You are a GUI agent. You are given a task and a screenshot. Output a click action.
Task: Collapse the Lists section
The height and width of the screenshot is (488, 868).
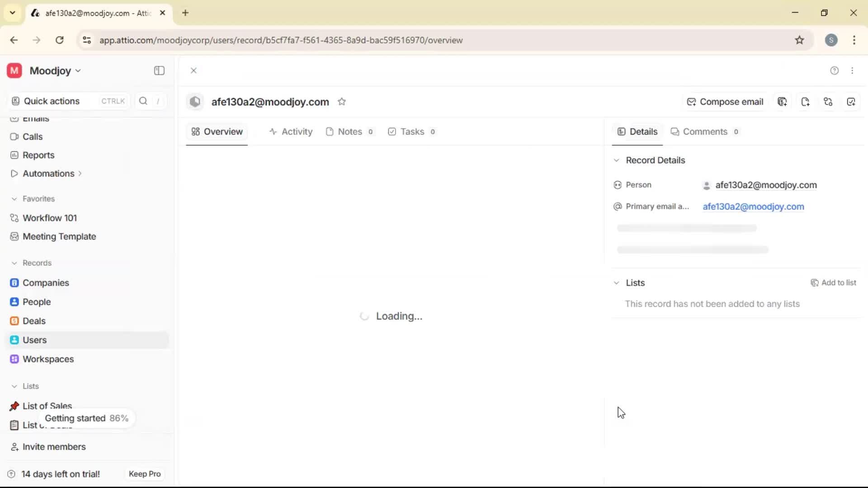617,283
